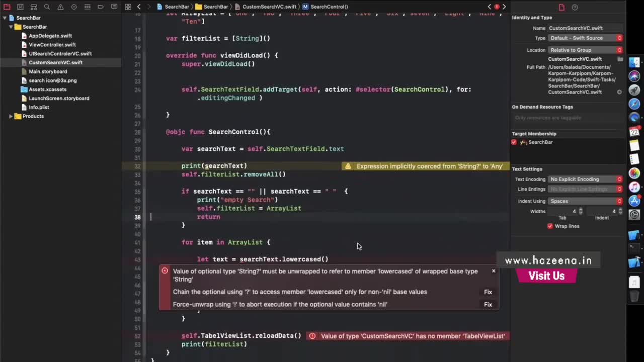Image resolution: width=644 pixels, height=362 pixels.
Task: Dismiss the error fix-it popup
Action: 494,271
